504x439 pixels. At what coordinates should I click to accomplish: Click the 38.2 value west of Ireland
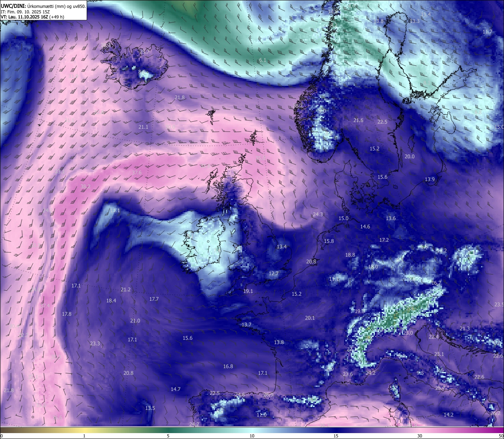85,186
